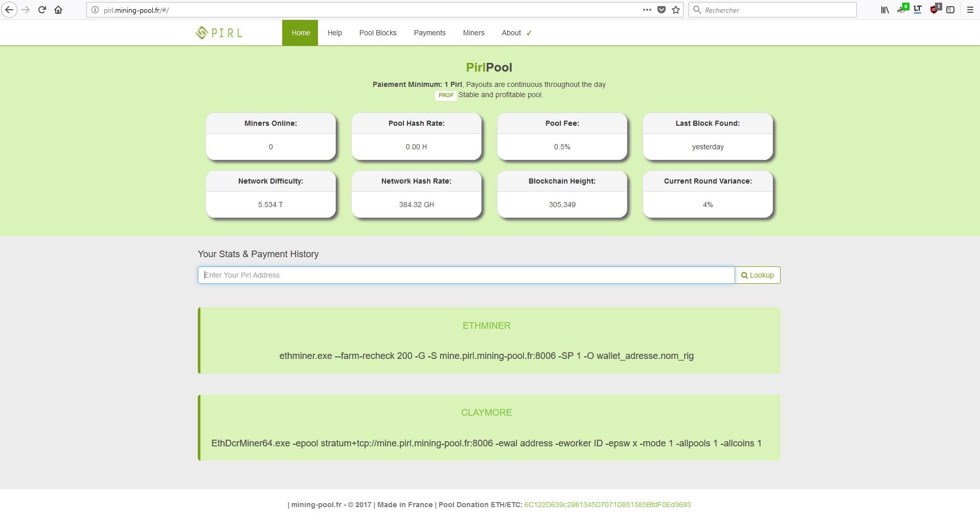Open the Firefox hamburger menu
The image size is (980, 521).
pyautogui.click(x=970, y=10)
